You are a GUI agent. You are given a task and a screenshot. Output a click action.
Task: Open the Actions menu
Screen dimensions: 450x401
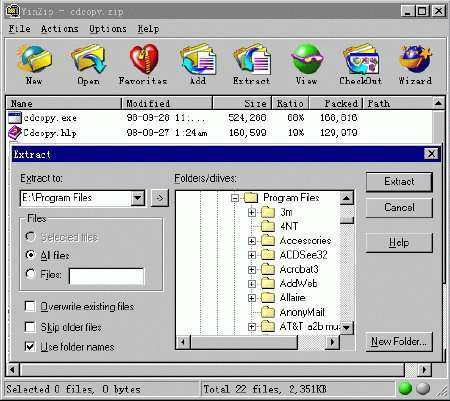tap(60, 29)
